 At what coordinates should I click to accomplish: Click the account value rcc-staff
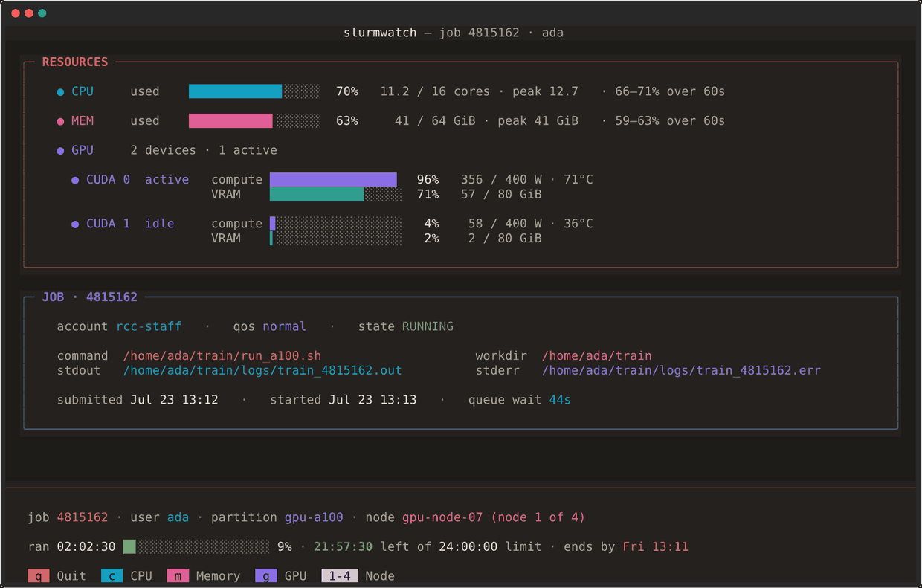[149, 326]
